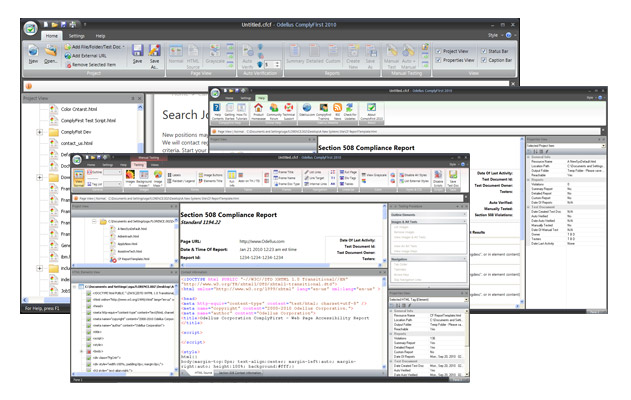Click Link Target in the Navigation group
This screenshot has width=631, height=400.
tap(314, 178)
